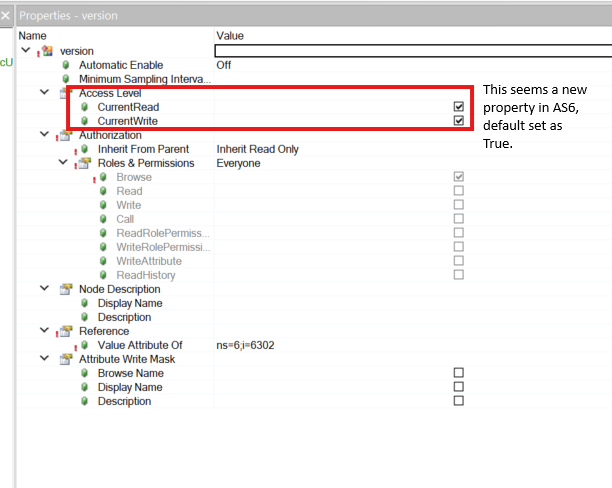
Task: Click the Minimum Sampling Interval property icon
Action: point(66,79)
